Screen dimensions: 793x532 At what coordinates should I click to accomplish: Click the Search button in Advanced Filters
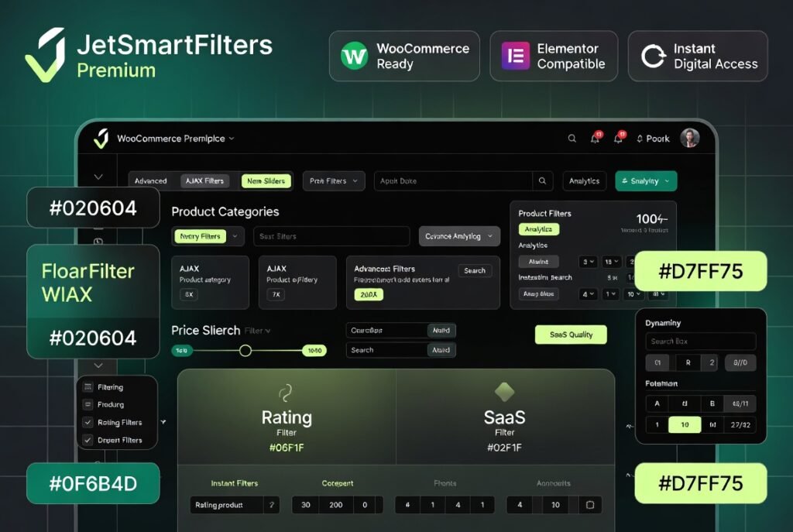coord(475,270)
